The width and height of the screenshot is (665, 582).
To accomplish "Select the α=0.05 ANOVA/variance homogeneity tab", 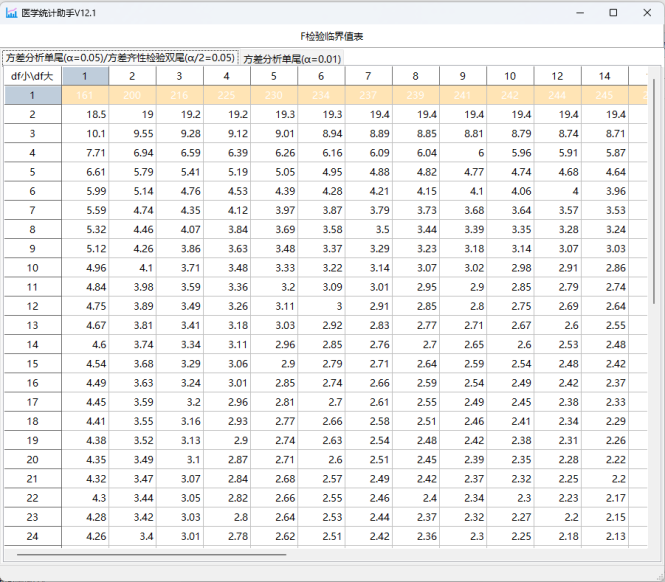I will coord(120,58).
